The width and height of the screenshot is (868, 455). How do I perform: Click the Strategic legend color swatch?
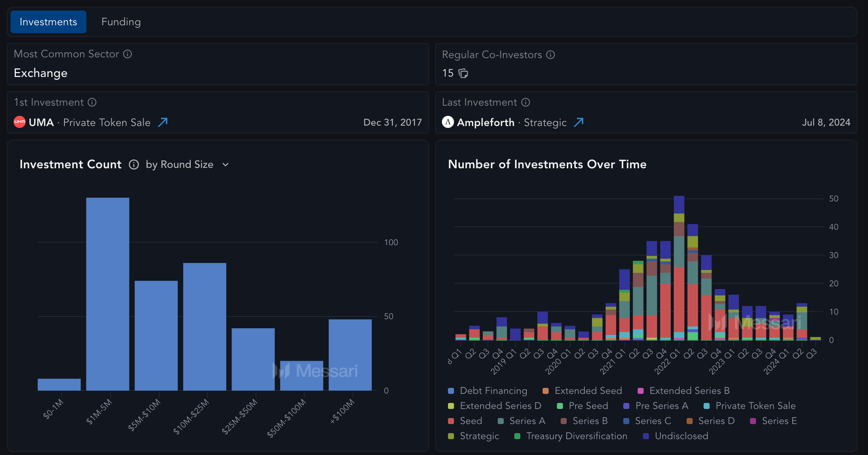[x=451, y=436]
